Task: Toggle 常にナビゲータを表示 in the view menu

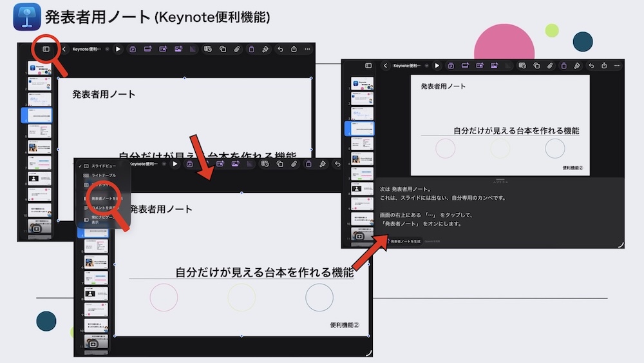Action: (x=104, y=219)
